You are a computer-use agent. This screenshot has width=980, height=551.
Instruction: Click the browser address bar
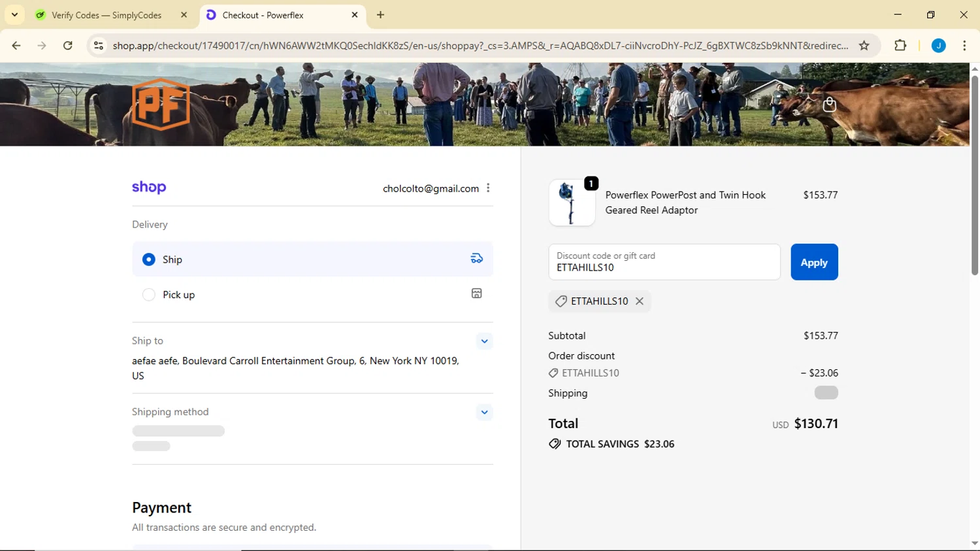pos(480,46)
